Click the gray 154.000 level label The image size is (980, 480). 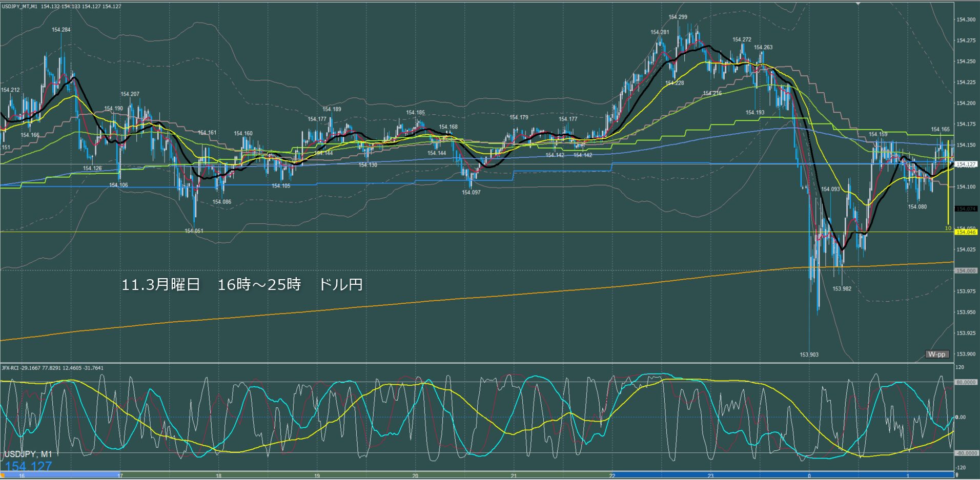pyautogui.click(x=966, y=270)
